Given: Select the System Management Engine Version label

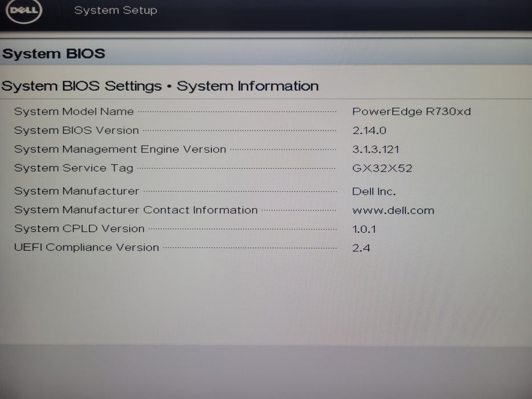Looking at the screenshot, I should coord(120,149).
